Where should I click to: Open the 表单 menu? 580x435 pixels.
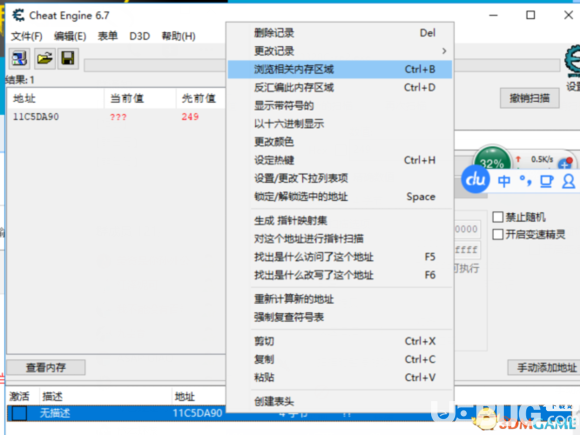click(108, 36)
